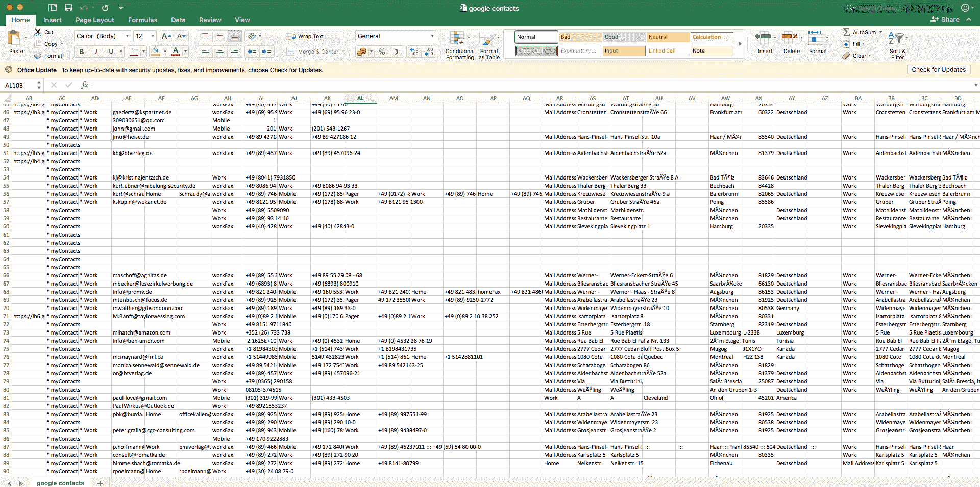Open the font name dropdown Calibri (Body)

pos(102,36)
